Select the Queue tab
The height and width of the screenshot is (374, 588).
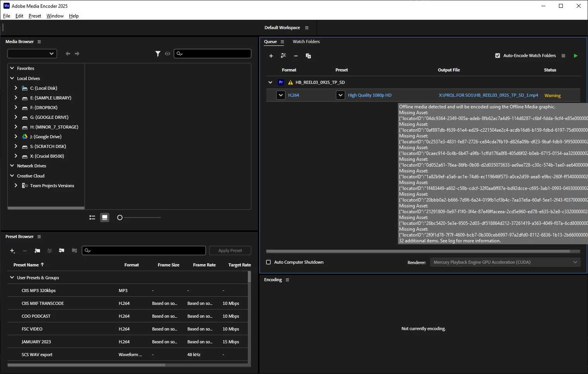pos(270,42)
